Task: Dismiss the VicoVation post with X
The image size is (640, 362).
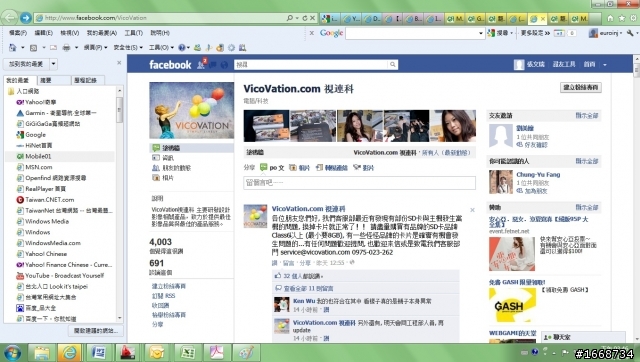Action: pyautogui.click(x=472, y=210)
